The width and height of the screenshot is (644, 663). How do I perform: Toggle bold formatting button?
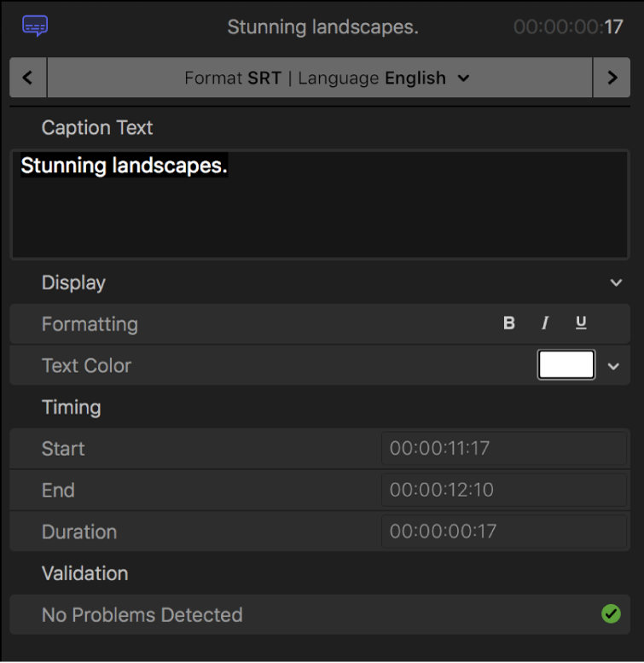click(x=509, y=323)
